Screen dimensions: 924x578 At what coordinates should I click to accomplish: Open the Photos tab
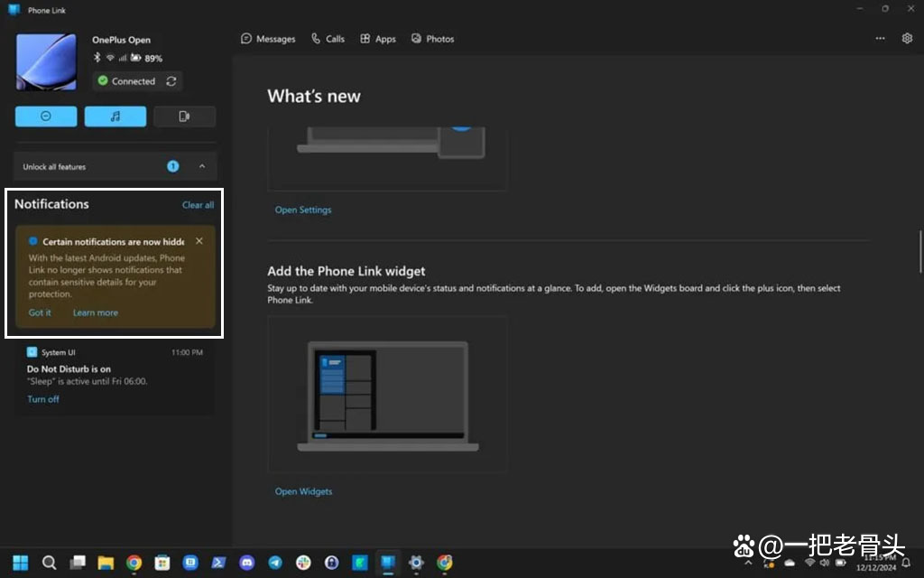pos(432,39)
